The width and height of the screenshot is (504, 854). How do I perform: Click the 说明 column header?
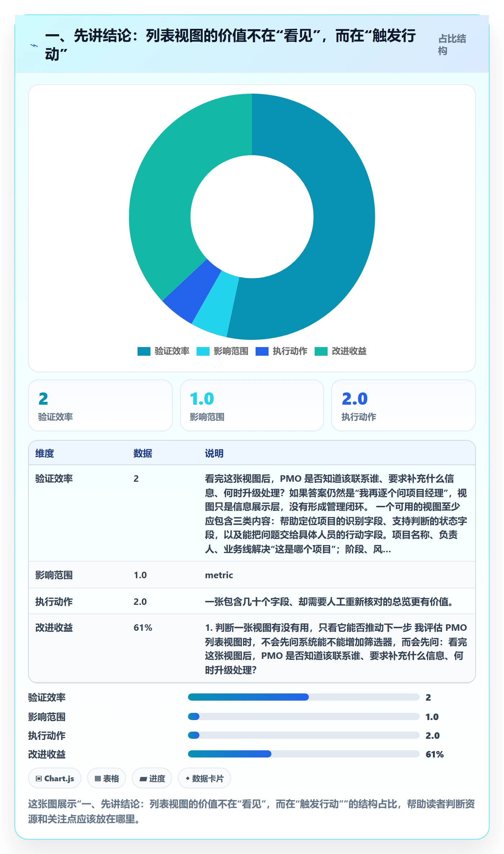pos(214,454)
